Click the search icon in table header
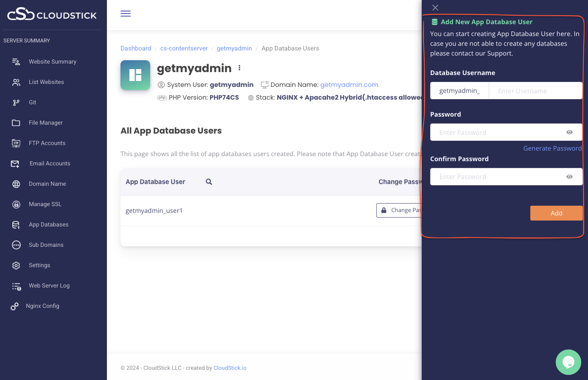 [x=209, y=182]
